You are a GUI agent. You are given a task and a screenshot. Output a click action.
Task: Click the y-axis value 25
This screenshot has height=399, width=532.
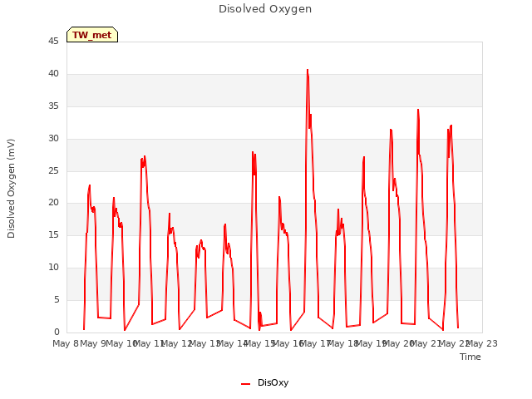[x=53, y=170]
